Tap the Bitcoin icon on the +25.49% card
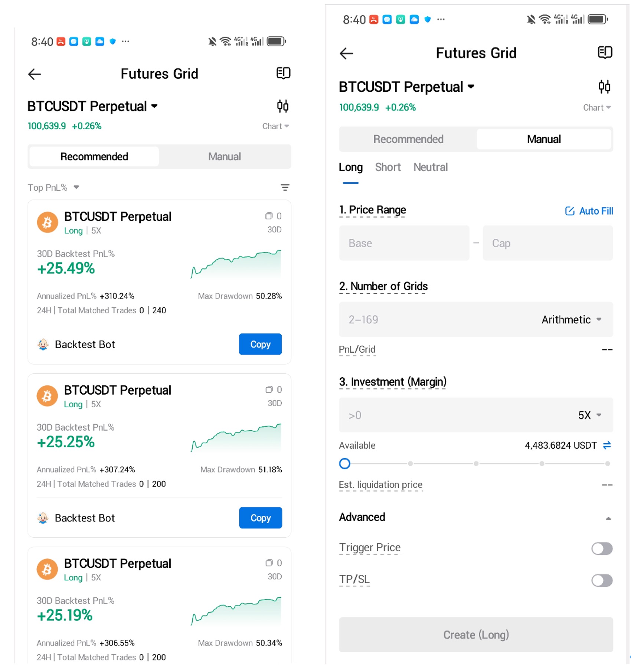631x672 pixels. (x=48, y=222)
